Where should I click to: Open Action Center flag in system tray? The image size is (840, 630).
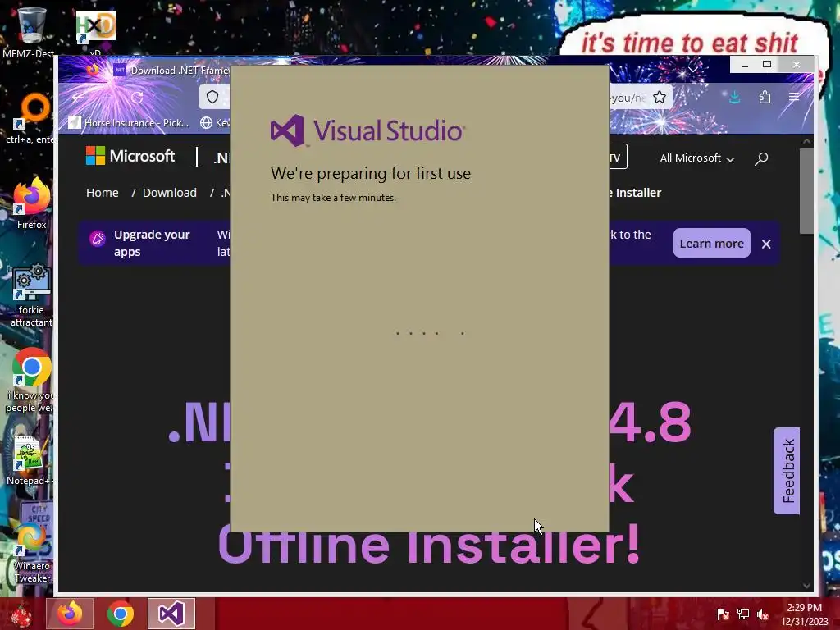click(723, 614)
